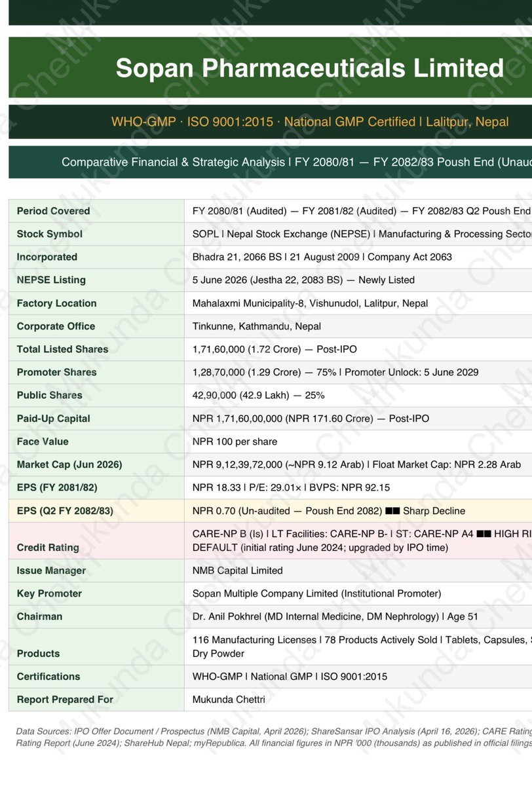Viewport: 532px width, 786px height.
Task: Click the 'Mahalaxmi Municipality-8, Vishunudol' value
Action: [x=310, y=303]
